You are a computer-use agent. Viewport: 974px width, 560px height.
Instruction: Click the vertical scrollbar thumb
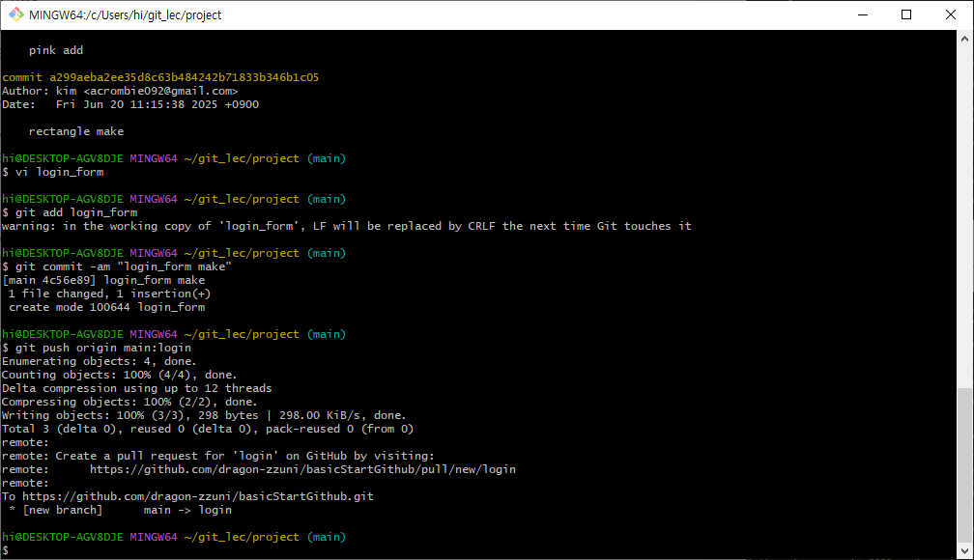[x=964, y=465]
